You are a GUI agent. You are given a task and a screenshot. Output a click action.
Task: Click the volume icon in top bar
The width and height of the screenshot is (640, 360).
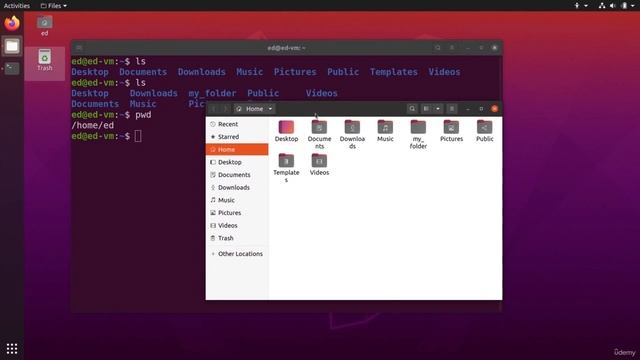tap(613, 6)
